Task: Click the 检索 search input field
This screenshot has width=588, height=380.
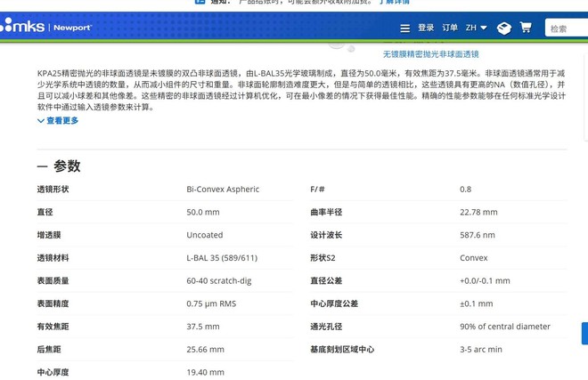Action: pyautogui.click(x=567, y=28)
